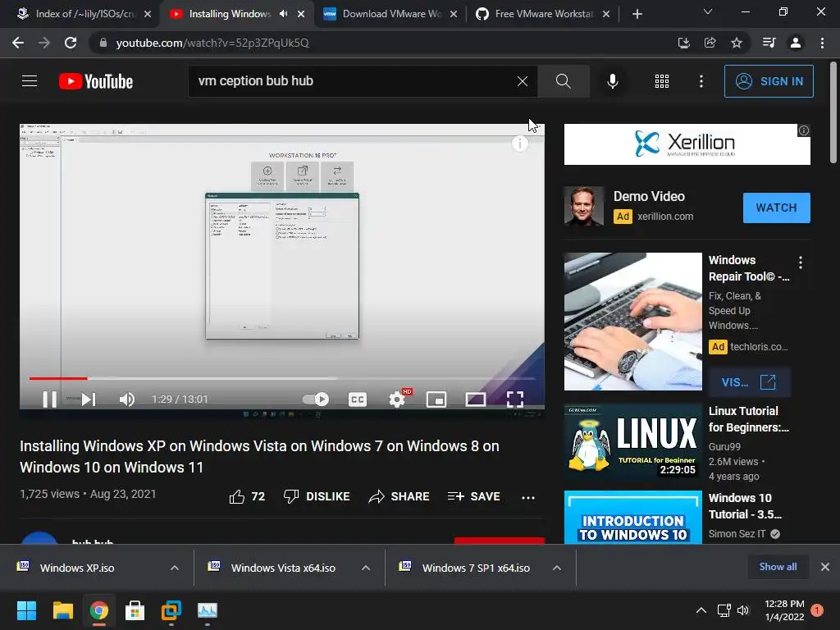
Task: Switch to Free VMware Workstation GitHub tab
Action: (x=543, y=14)
